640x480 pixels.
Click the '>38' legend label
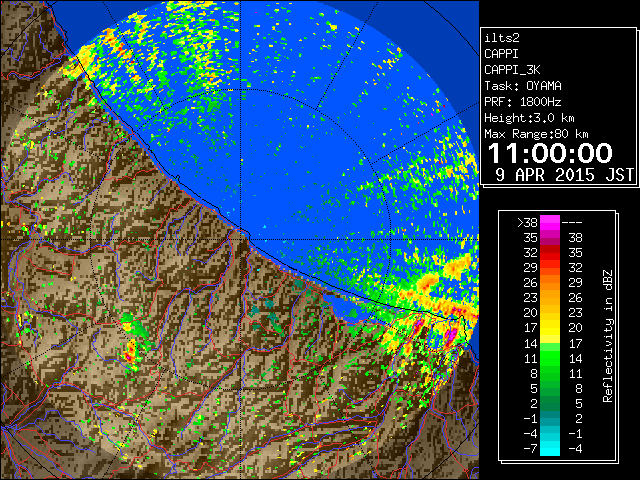click(x=527, y=222)
